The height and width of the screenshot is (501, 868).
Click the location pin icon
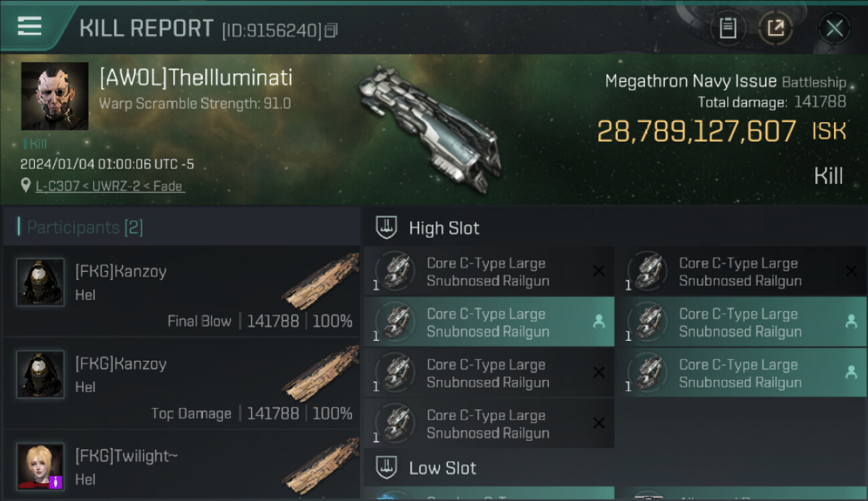click(x=25, y=186)
